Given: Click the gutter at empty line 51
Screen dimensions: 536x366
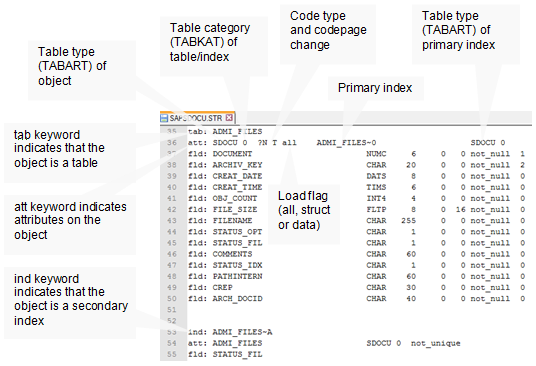Looking at the screenshot, I should point(172,310).
